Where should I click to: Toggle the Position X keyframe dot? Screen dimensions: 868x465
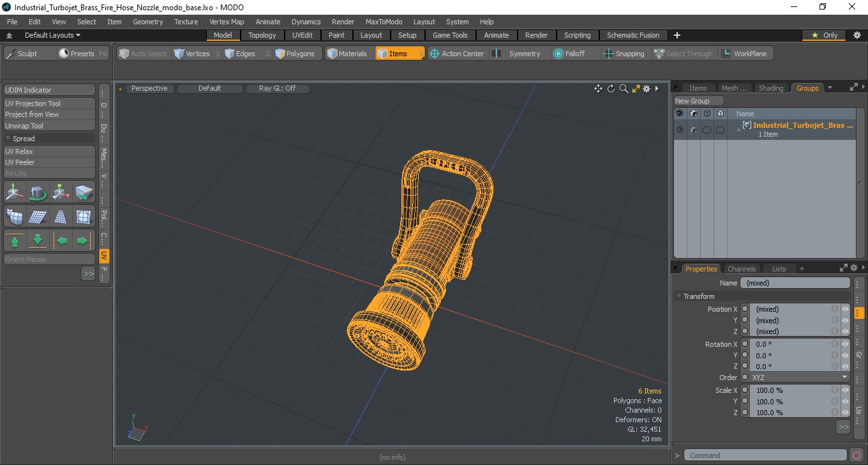click(745, 309)
